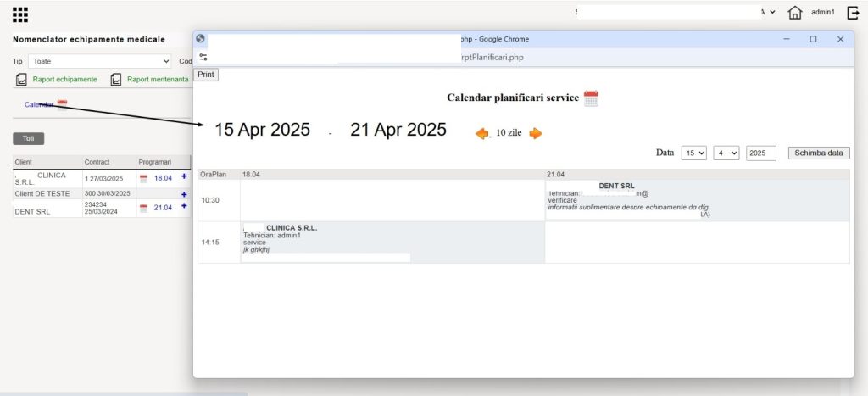Advance 10 zile with right orange arrow
Screen dimensions: 868x396
click(x=536, y=133)
